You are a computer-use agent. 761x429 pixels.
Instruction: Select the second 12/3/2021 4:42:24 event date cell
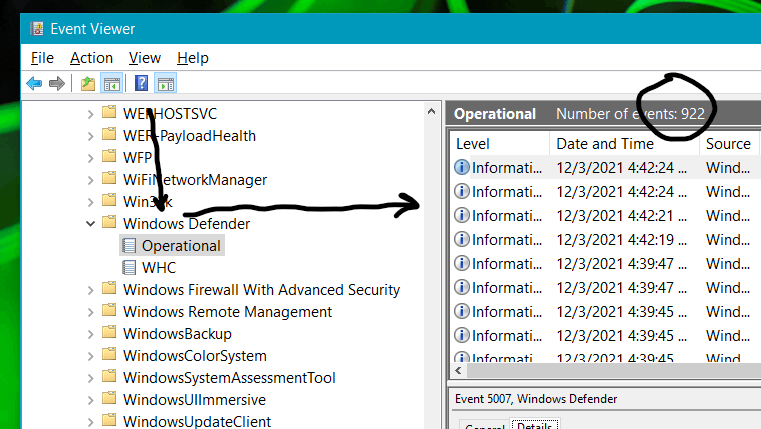[x=621, y=191]
